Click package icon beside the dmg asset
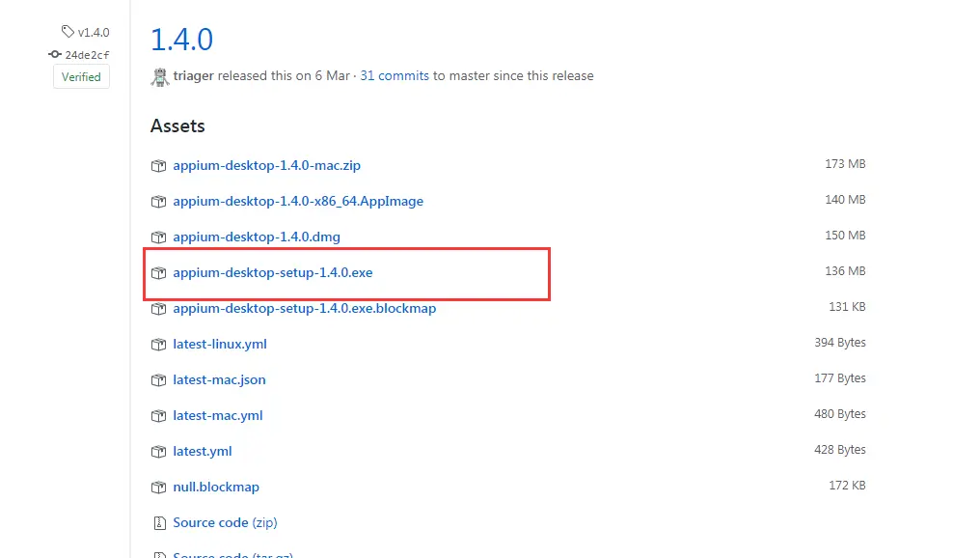Viewport: 980px width, 558px height. tap(159, 237)
